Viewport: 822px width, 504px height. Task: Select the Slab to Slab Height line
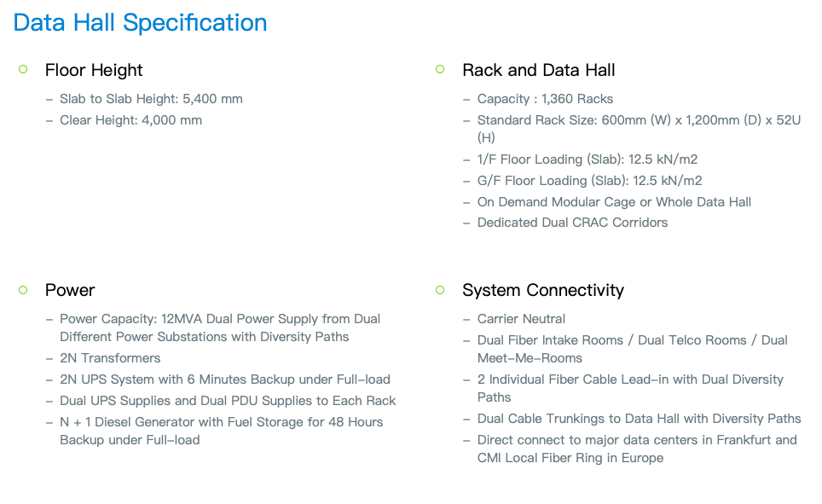pos(151,99)
